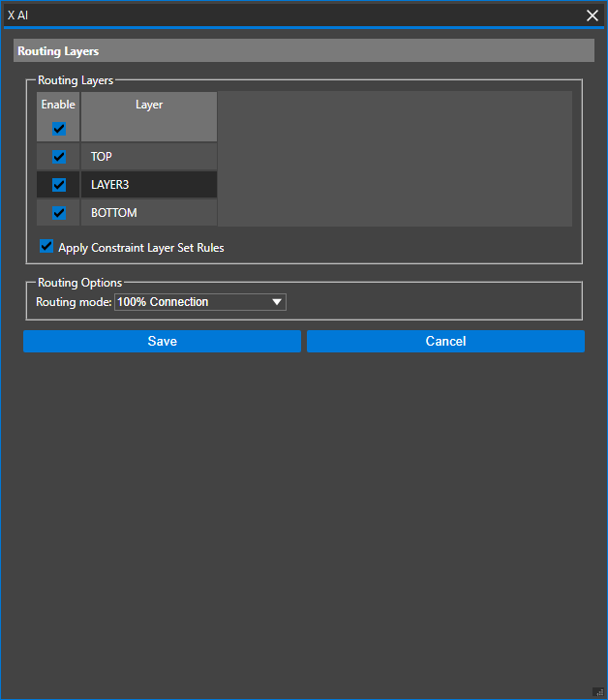Click the resize grip in the window corner
Image resolution: width=608 pixels, height=700 pixels.
pos(598,691)
